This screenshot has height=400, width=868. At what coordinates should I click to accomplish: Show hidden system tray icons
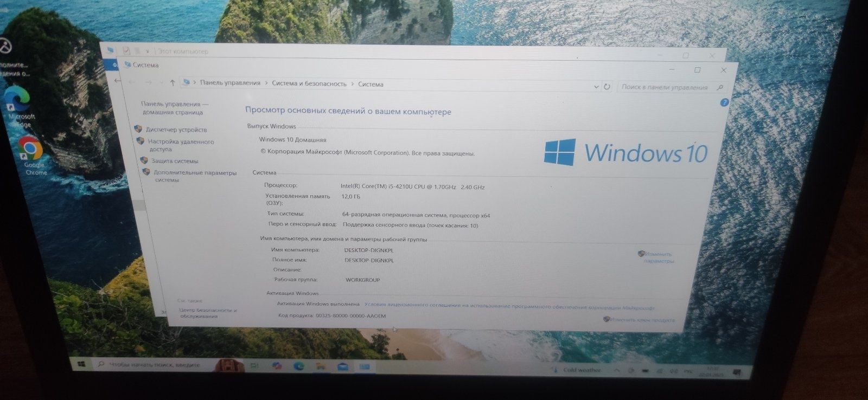(617, 371)
